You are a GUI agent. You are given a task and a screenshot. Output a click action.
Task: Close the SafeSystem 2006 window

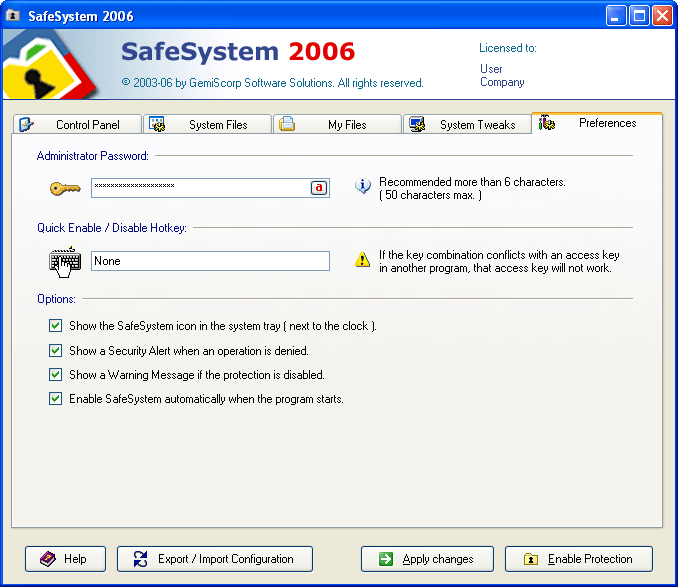click(662, 16)
